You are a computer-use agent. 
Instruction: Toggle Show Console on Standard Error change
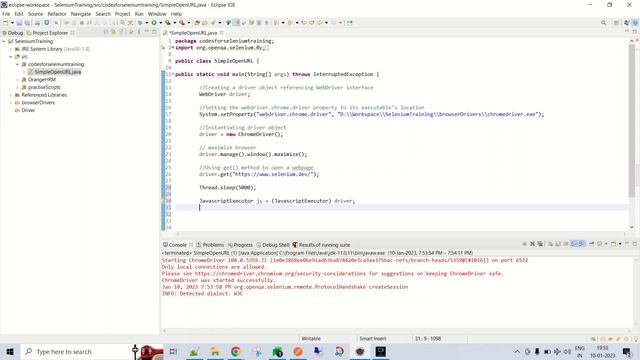click(582, 244)
